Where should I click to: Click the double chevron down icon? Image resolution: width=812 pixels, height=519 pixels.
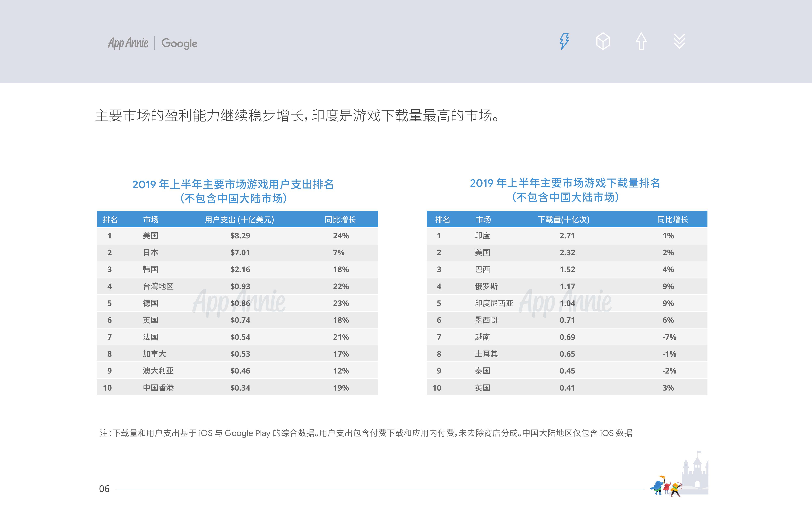[x=679, y=41]
